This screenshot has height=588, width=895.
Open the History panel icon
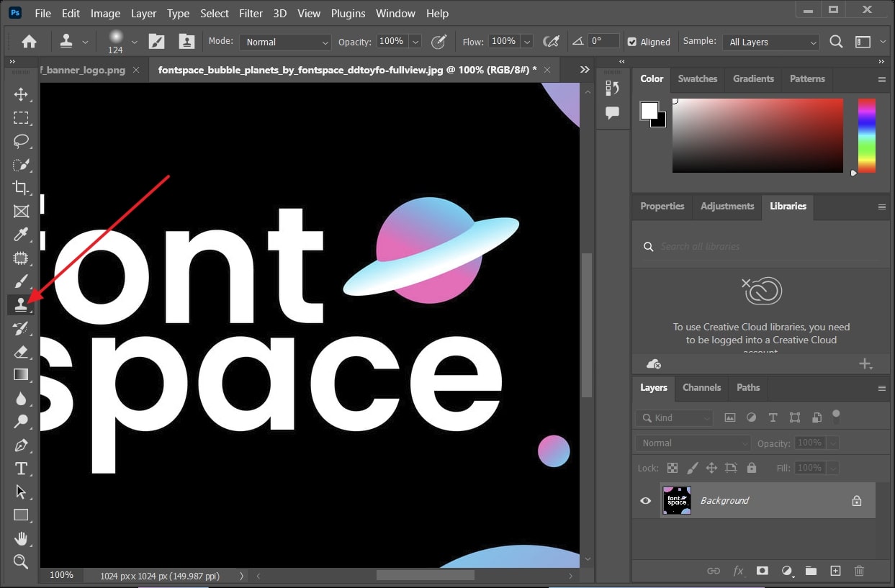[613, 88]
